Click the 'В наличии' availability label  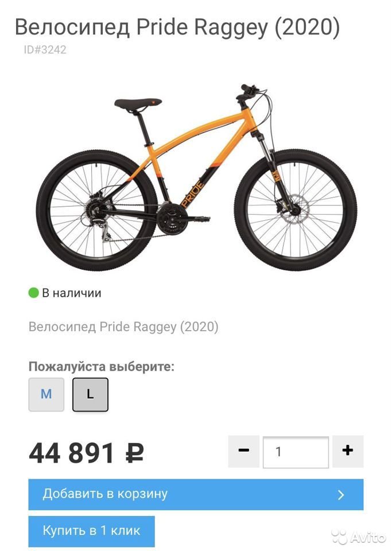pyautogui.click(x=72, y=293)
